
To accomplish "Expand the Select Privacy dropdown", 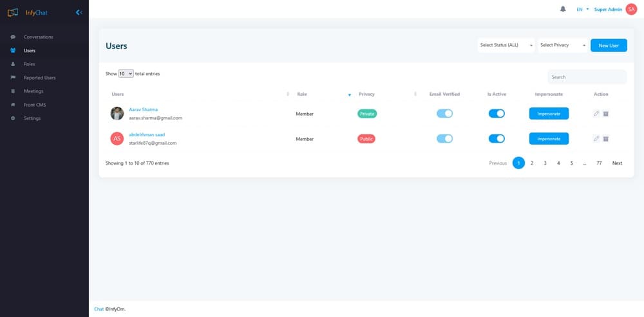I will pos(563,46).
